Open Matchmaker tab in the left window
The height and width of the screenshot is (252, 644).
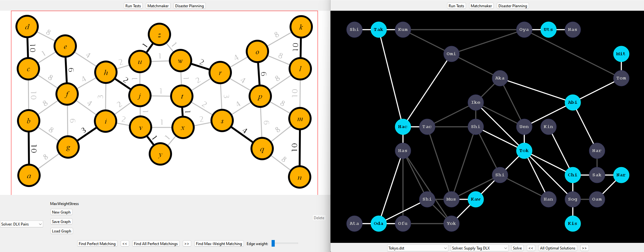tap(158, 6)
